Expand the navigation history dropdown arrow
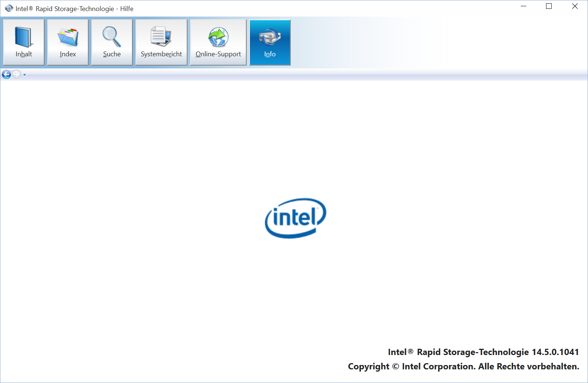Image resolution: width=588 pixels, height=383 pixels. pyautogui.click(x=25, y=75)
